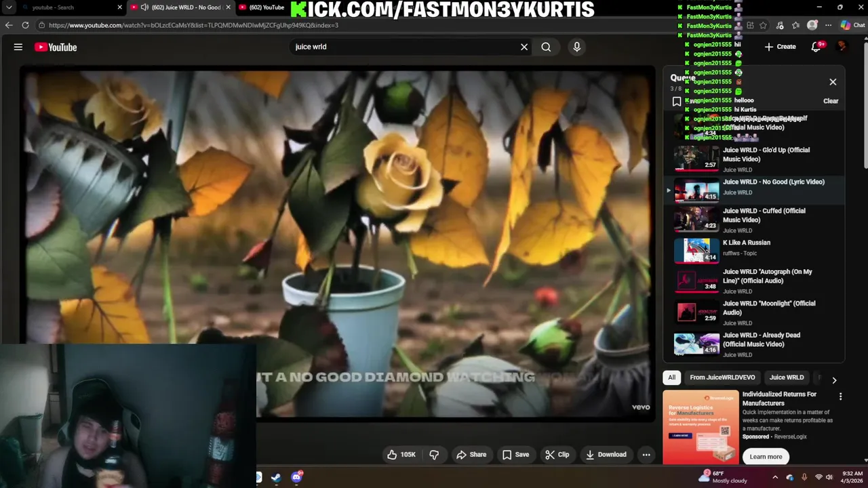Close the 'youtube - Search' tab
868x488 pixels.
click(120, 7)
